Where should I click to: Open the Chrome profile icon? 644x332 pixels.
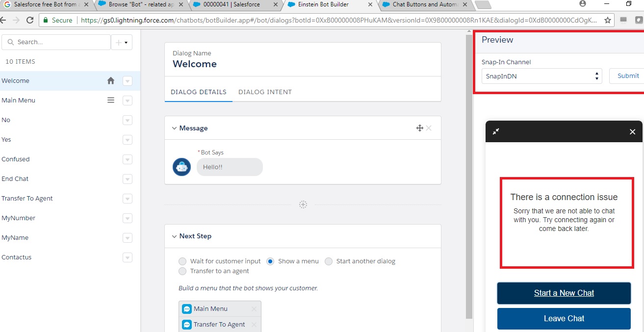(x=583, y=3)
